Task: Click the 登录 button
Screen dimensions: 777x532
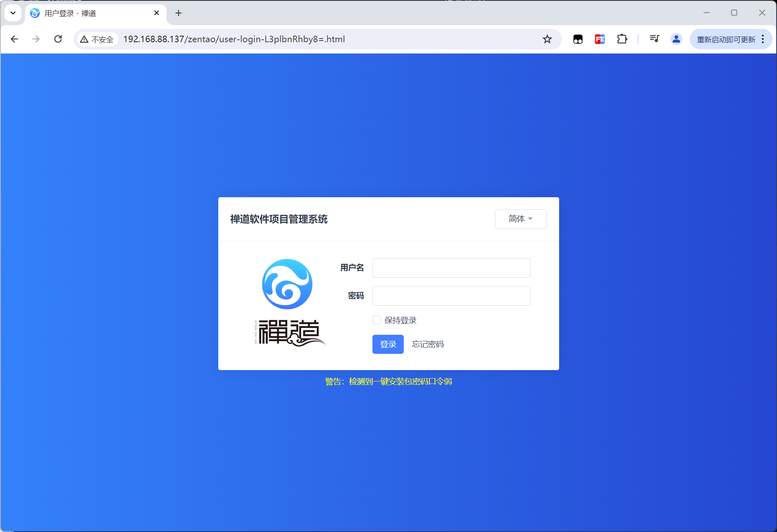Action: (388, 344)
